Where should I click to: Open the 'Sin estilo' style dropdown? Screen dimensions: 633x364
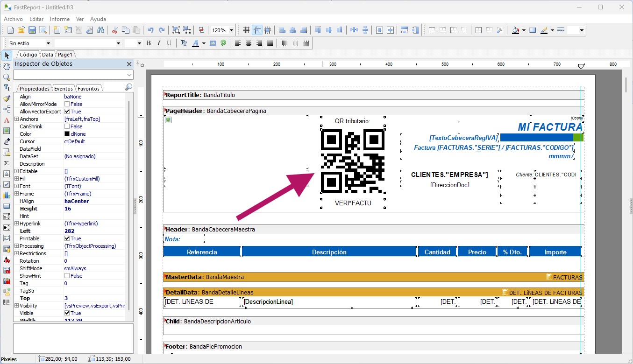tap(48, 43)
